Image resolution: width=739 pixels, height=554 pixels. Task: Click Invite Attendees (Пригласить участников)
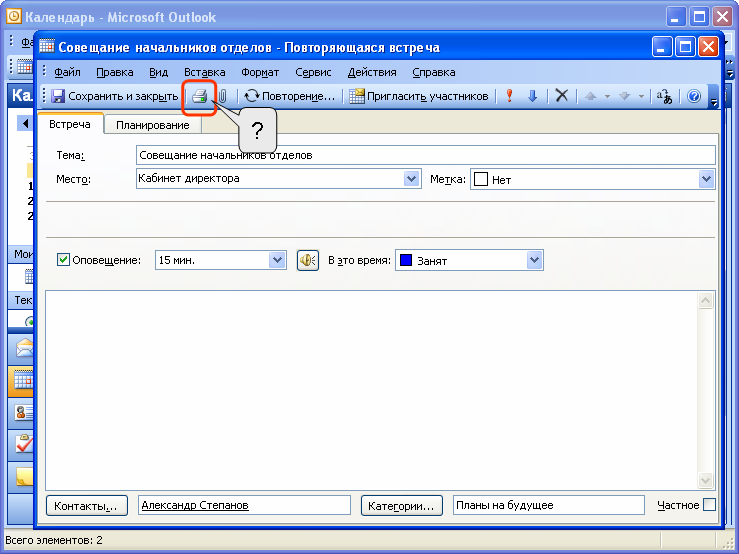[x=419, y=96]
